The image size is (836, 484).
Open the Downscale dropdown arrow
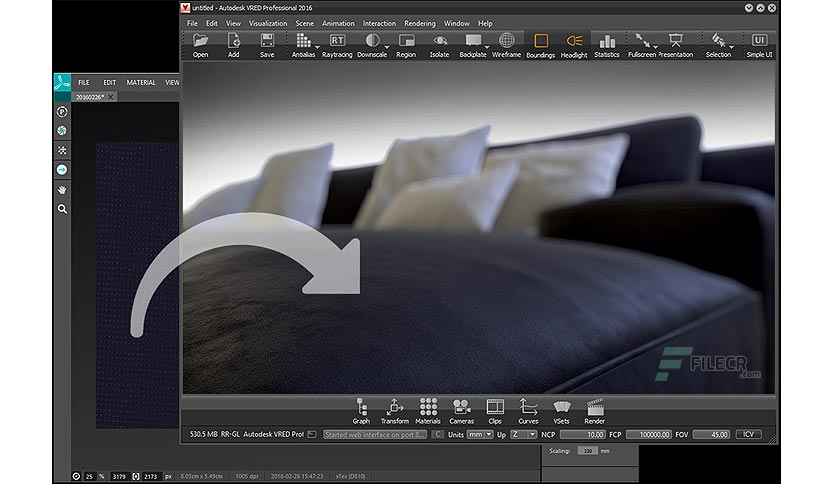tap(387, 47)
